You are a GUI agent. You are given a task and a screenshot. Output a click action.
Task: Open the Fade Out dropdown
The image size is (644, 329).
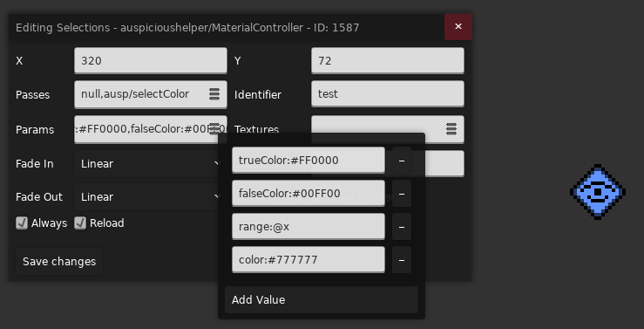tap(148, 197)
